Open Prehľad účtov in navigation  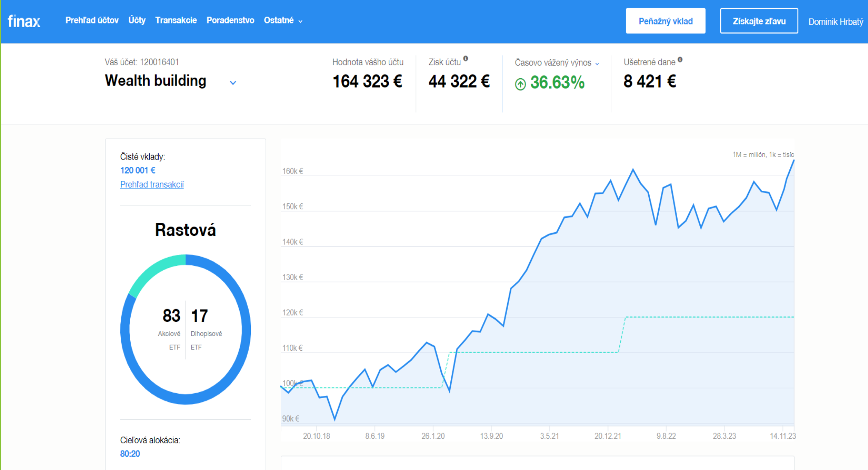pos(92,20)
